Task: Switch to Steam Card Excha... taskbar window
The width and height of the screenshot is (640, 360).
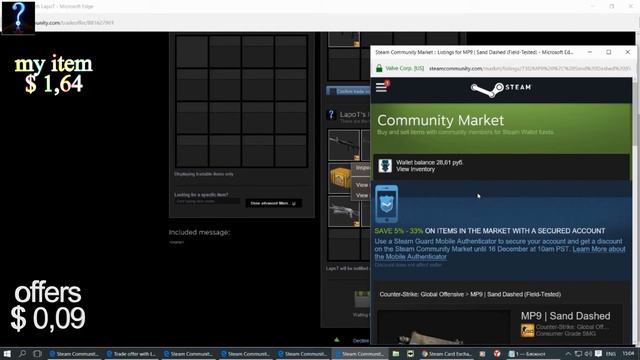Action: tap(447, 354)
